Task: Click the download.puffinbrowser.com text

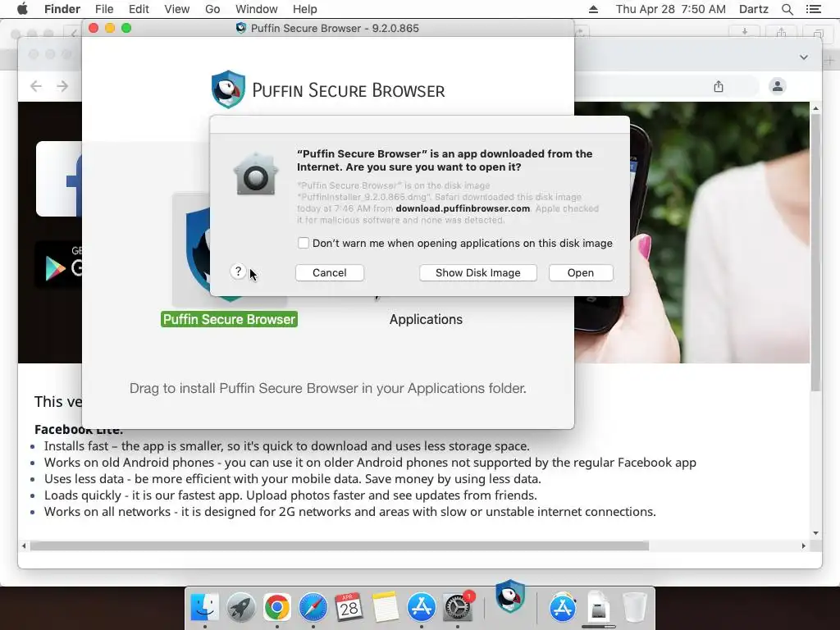Action: click(463, 208)
